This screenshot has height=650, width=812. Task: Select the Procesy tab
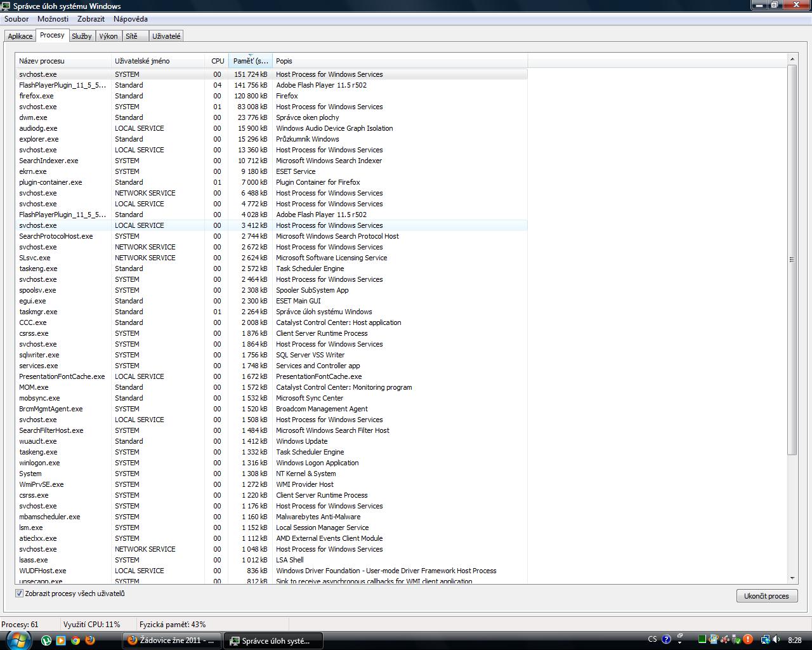click(x=52, y=36)
